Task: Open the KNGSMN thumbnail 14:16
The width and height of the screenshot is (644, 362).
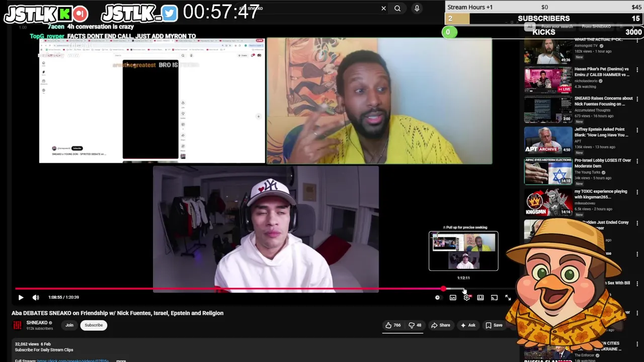Action: click(548, 202)
